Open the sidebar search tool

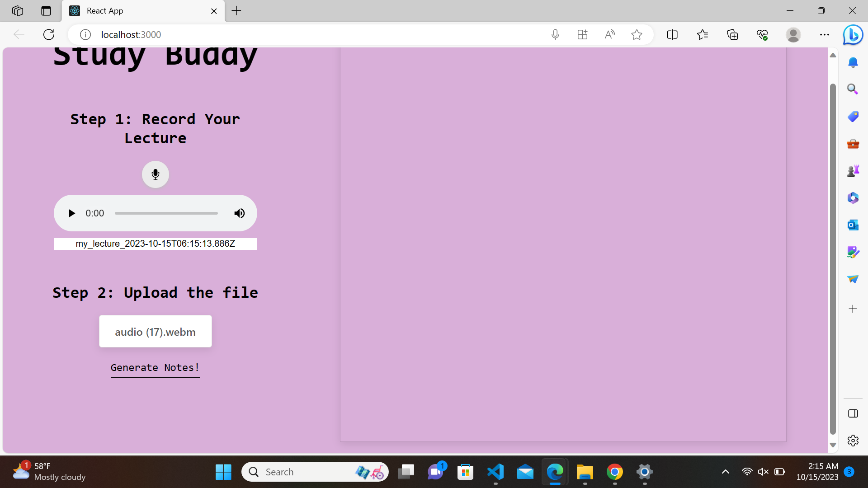click(853, 89)
